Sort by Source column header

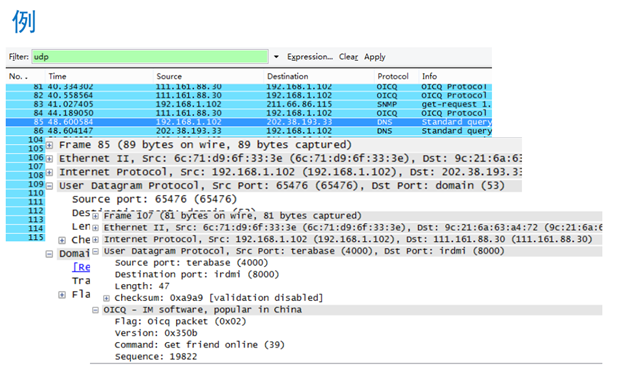[x=169, y=76]
